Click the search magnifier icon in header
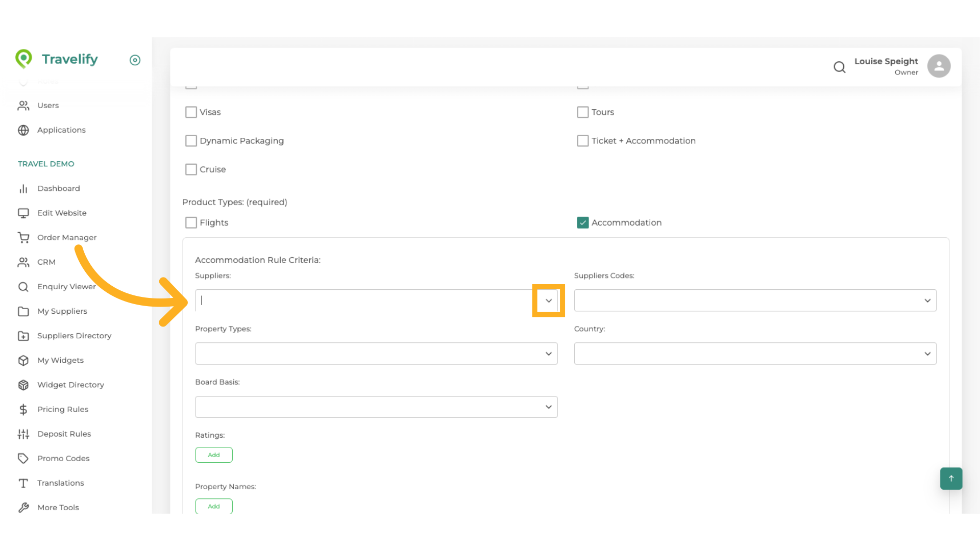The width and height of the screenshot is (980, 551). [839, 67]
